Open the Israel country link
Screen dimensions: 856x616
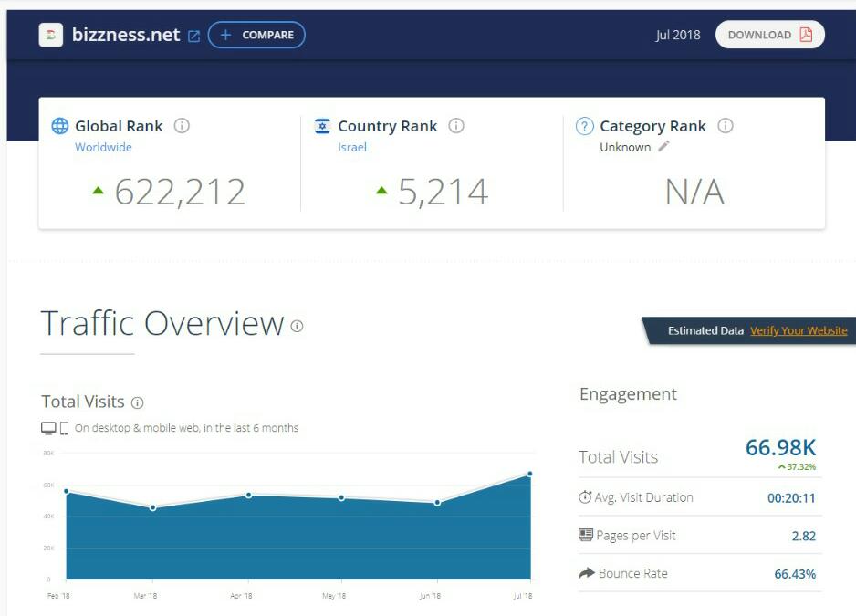352,147
